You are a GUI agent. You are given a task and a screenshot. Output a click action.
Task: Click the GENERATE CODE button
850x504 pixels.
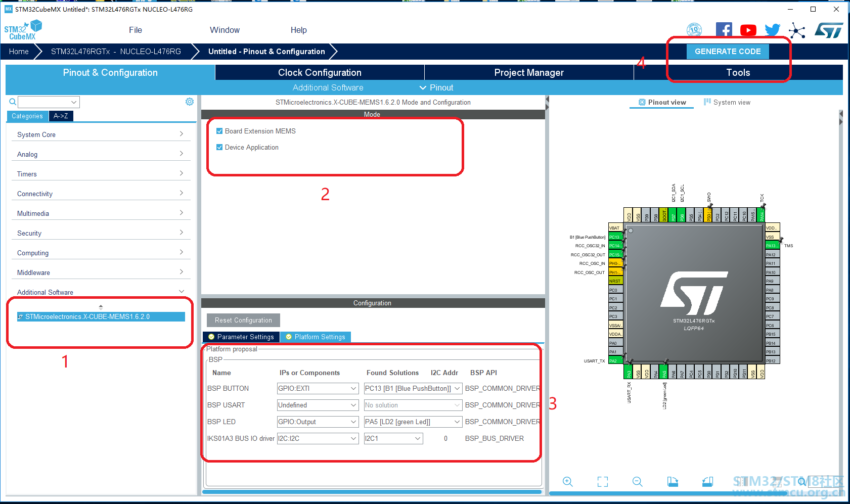728,51
